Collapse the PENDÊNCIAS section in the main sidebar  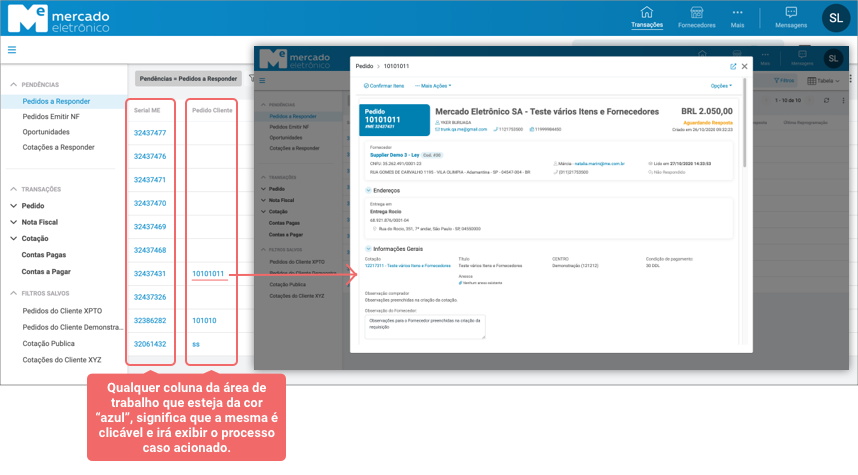(14, 85)
